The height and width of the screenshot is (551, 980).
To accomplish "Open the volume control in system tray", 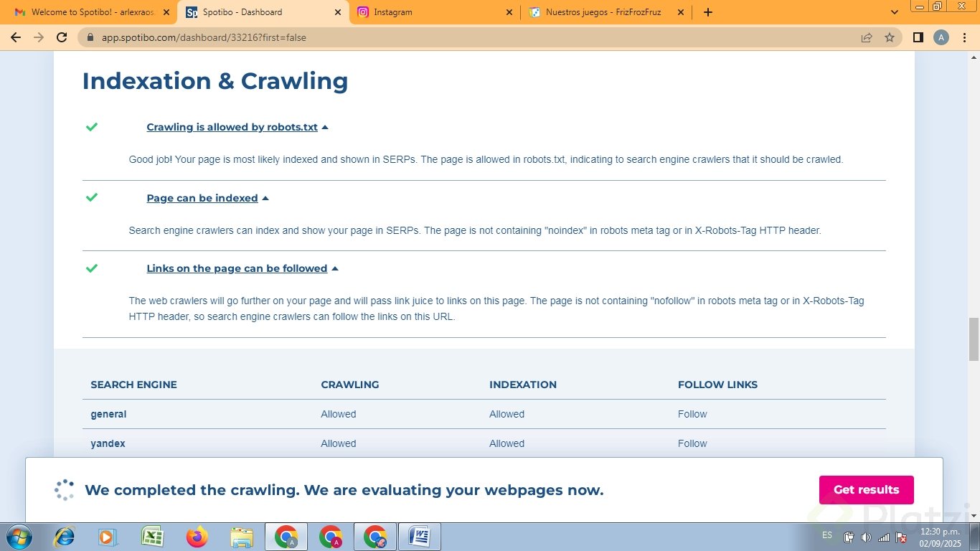I will (867, 537).
